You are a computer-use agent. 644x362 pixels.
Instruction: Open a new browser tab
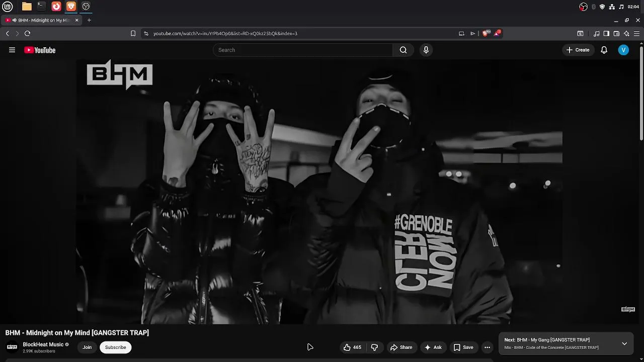pyautogui.click(x=89, y=20)
